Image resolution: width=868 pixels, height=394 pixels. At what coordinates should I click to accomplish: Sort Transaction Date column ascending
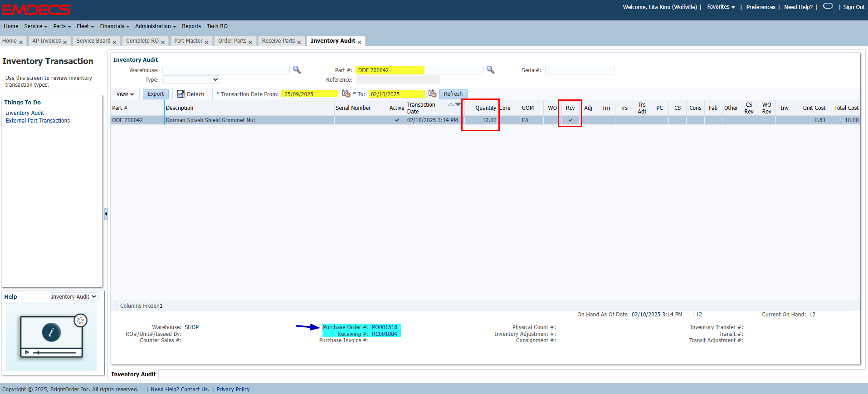tap(450, 104)
